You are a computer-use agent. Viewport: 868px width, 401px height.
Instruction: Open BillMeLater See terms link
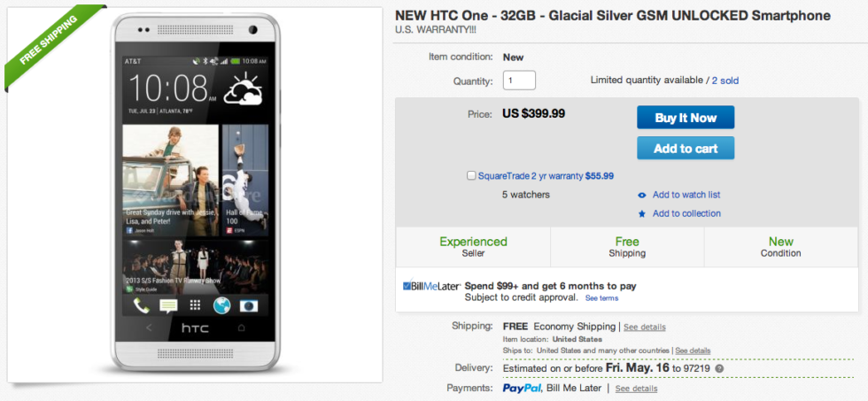(602, 298)
